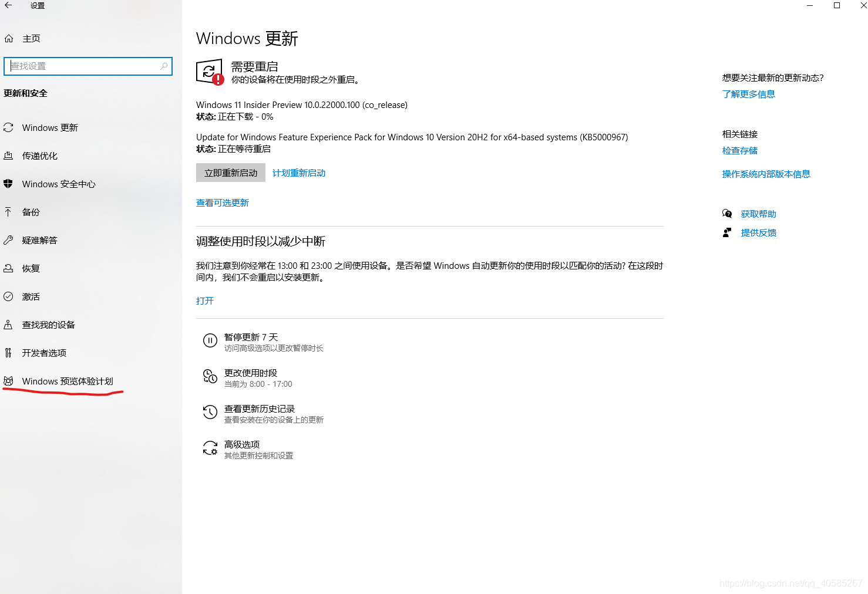Click 打开 to enable automatic active hours
Image resolution: width=868 pixels, height=594 pixels.
[x=205, y=301]
